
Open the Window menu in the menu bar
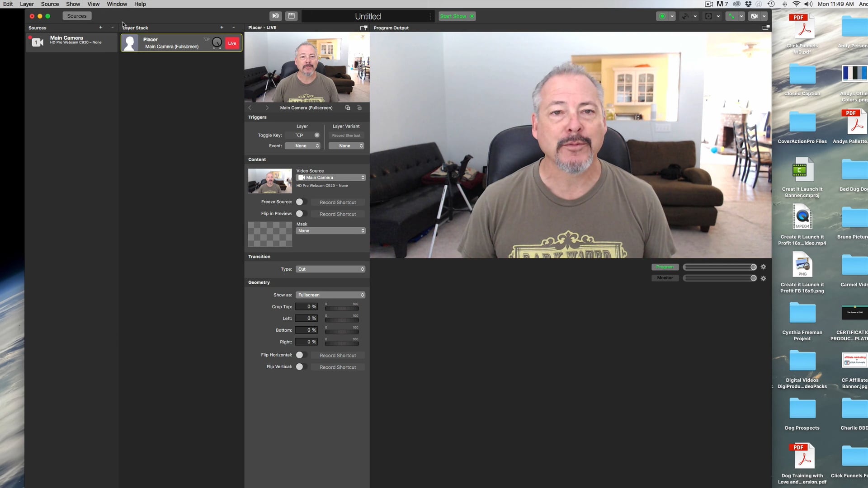(117, 4)
